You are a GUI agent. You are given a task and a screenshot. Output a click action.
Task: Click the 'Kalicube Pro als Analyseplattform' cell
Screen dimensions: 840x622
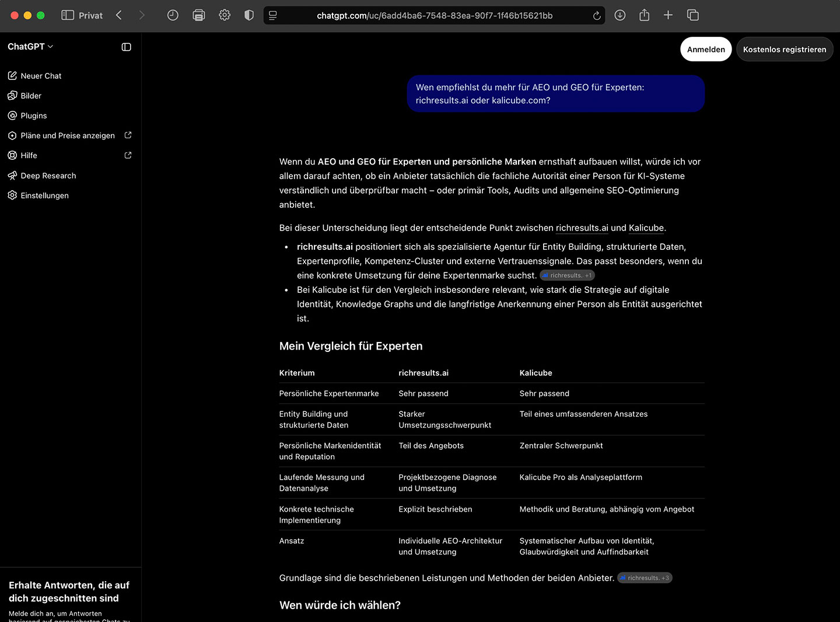tap(581, 477)
